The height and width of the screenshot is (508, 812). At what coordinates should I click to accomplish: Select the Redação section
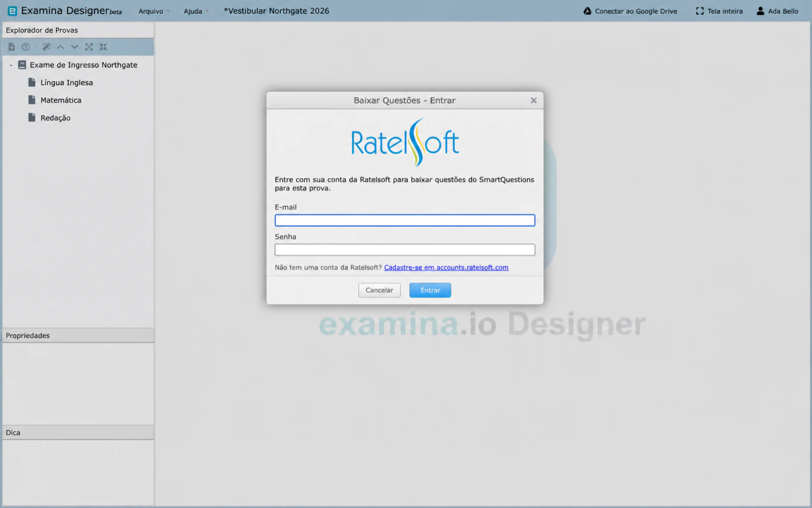click(55, 118)
